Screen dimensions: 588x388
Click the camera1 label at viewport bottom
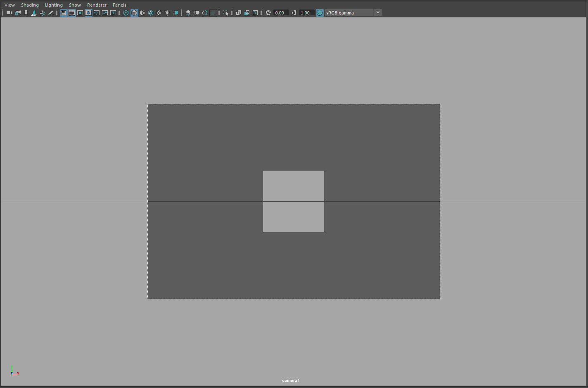pos(291,380)
